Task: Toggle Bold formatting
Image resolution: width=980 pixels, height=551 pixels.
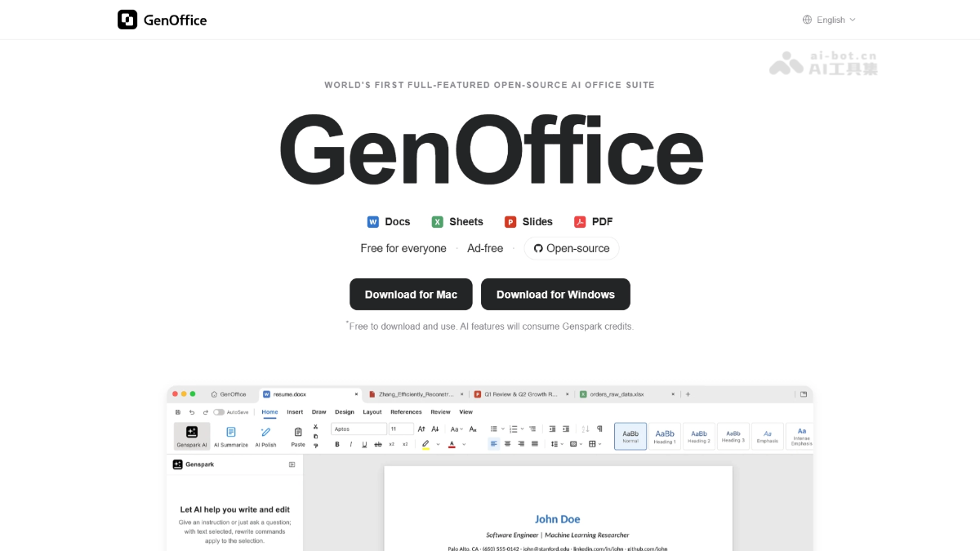Action: click(x=337, y=444)
